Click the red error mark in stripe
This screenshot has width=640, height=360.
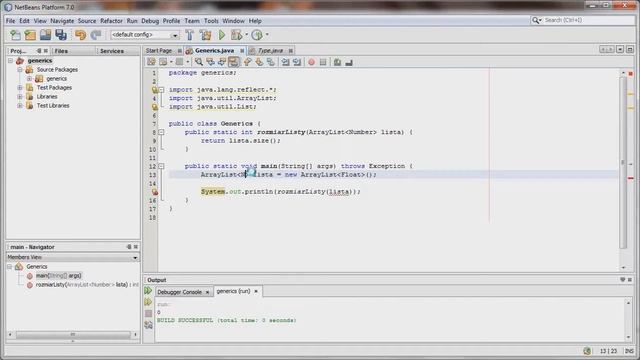[631, 178]
